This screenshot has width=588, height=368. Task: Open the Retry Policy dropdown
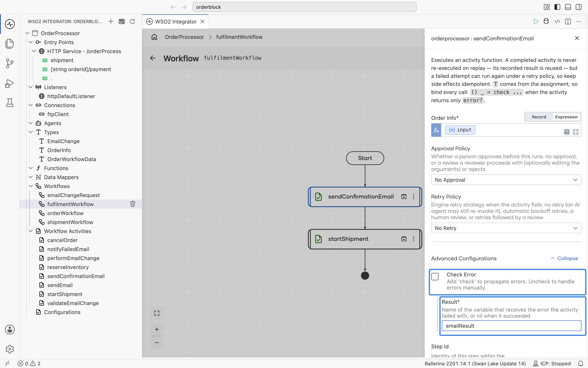506,228
